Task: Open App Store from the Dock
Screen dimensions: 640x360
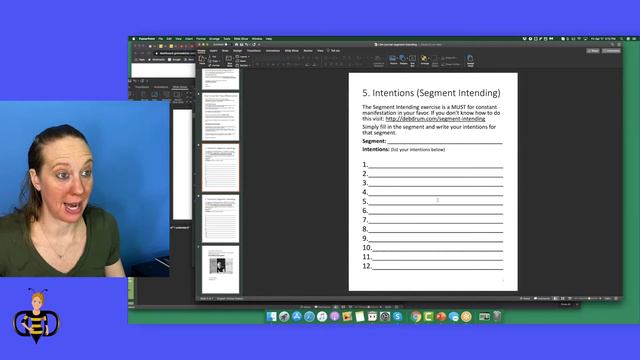Action: point(297,316)
